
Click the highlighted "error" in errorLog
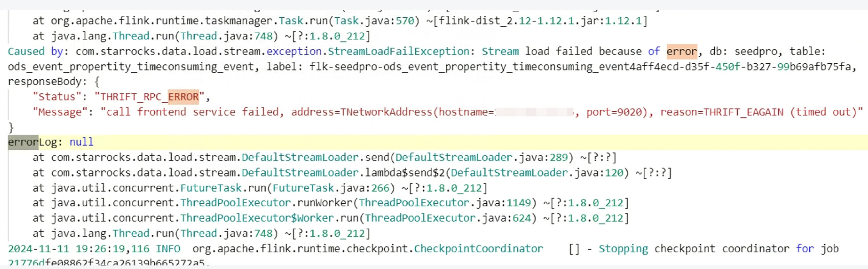pyautogui.click(x=23, y=142)
